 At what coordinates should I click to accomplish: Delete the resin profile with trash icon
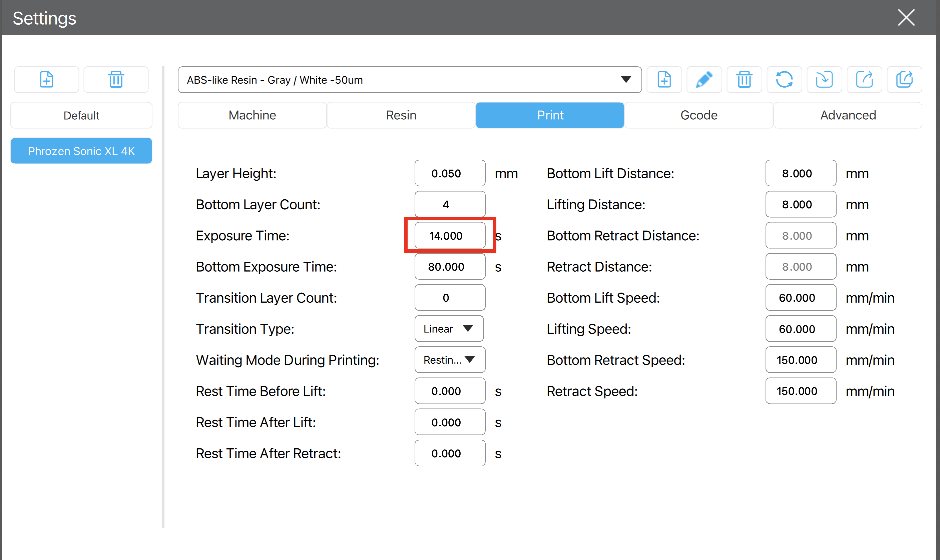(744, 80)
